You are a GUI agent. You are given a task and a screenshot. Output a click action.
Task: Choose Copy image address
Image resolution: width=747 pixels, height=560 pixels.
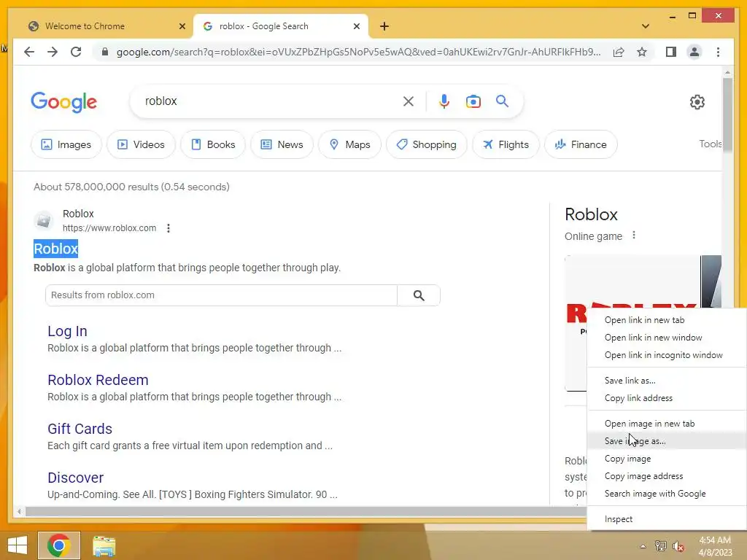[667, 476]
